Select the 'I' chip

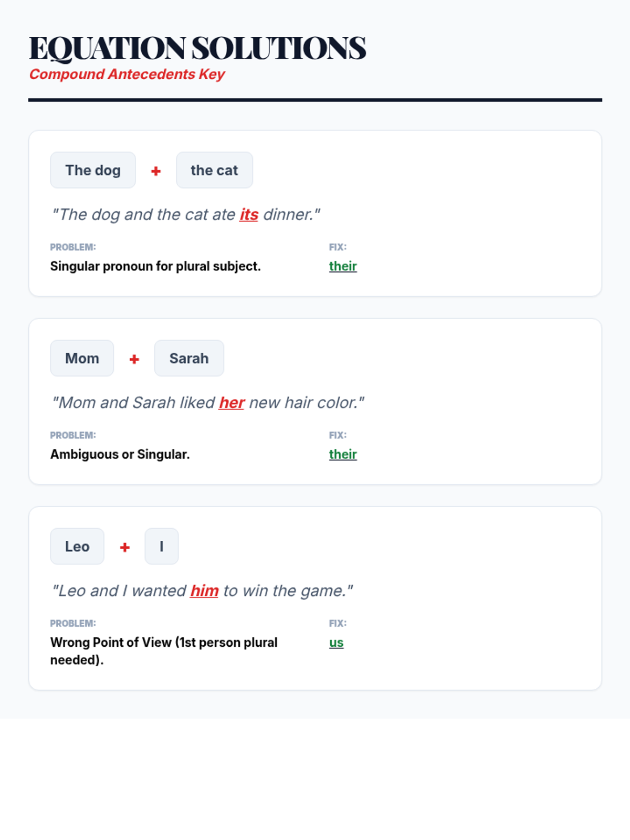162,546
